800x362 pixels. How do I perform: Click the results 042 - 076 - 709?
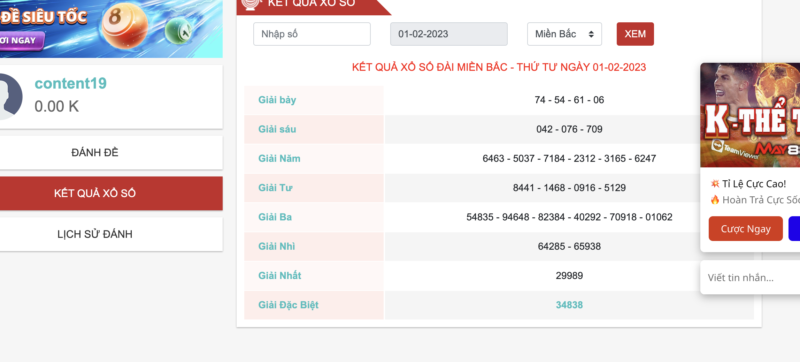(x=569, y=130)
